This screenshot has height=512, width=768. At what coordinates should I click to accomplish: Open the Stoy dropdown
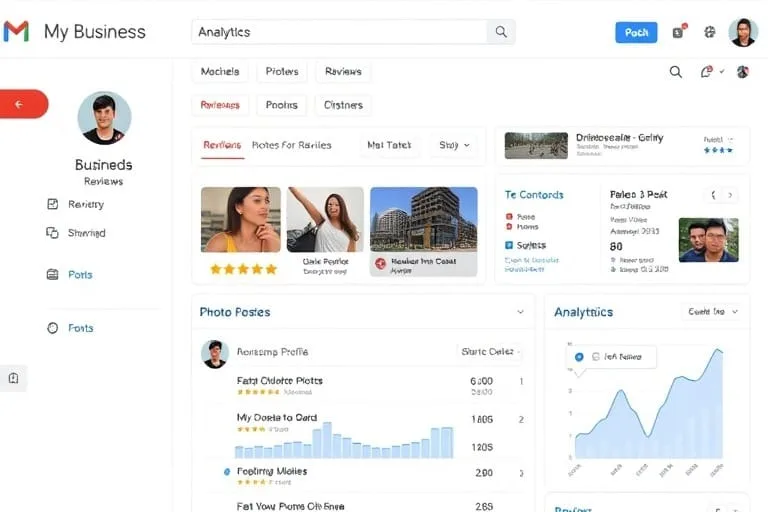coord(454,145)
